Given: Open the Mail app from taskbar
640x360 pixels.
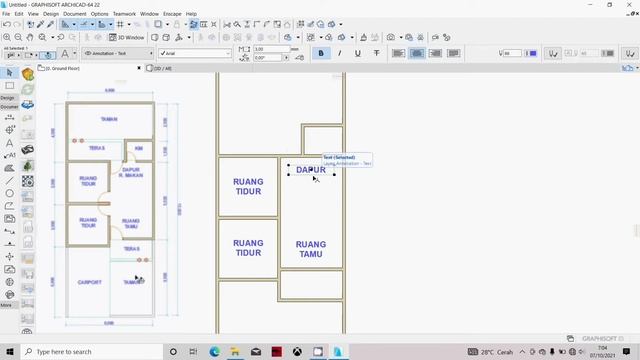Looking at the screenshot, I should coord(256,351).
